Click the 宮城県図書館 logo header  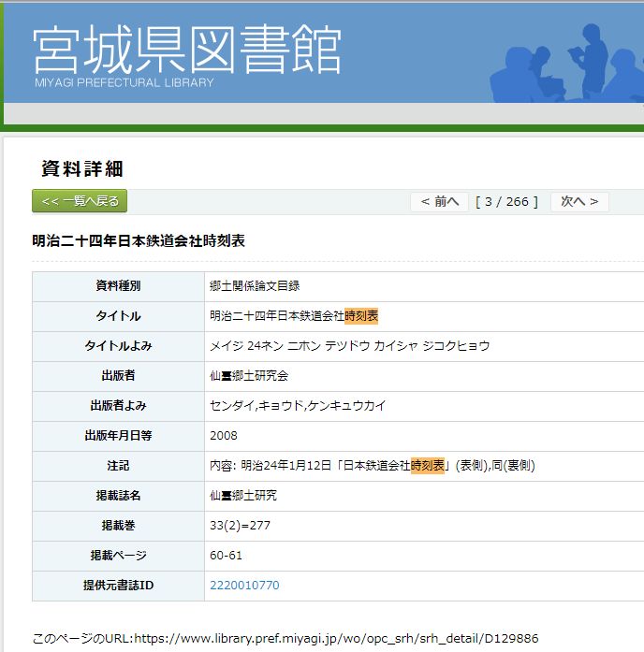point(187,49)
